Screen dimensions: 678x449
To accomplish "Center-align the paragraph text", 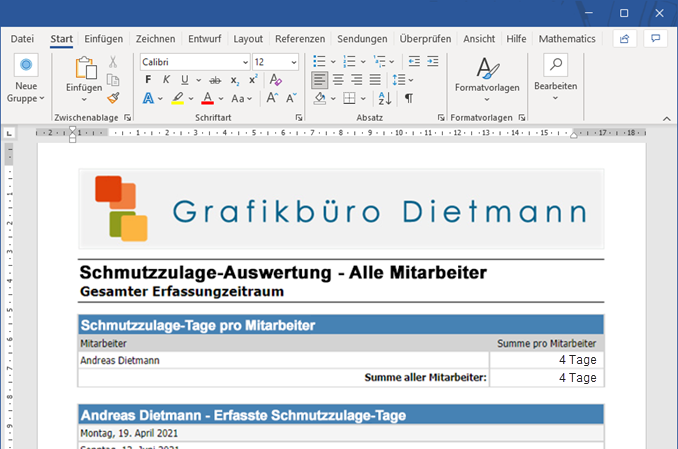I will coord(338,80).
